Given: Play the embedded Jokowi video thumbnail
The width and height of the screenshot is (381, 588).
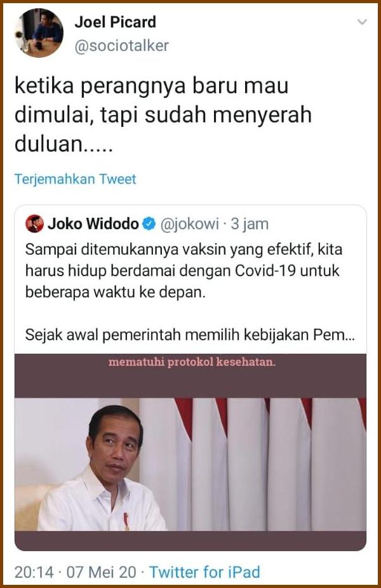Looking at the screenshot, I should click(x=190, y=452).
